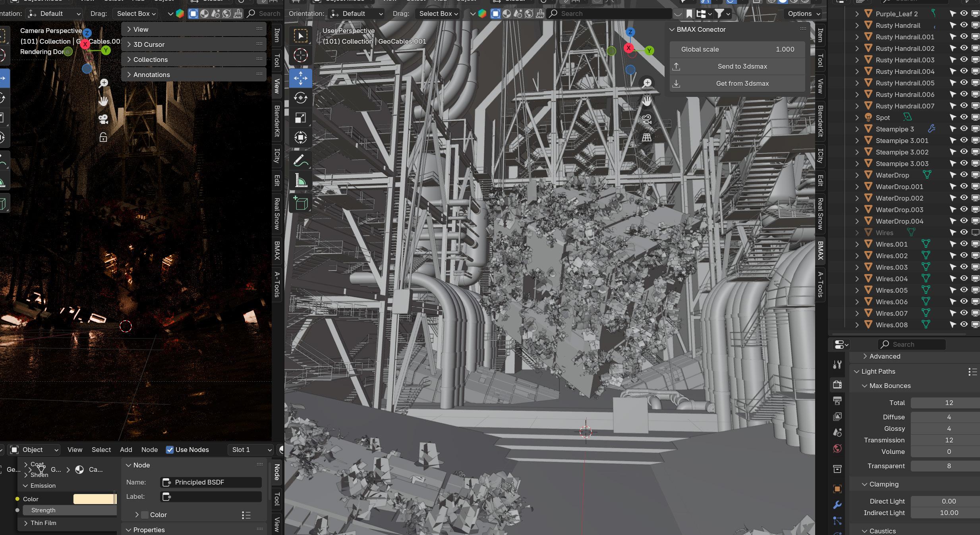Image resolution: width=980 pixels, height=535 pixels.
Task: Open Output properties tab icon
Action: click(x=837, y=400)
